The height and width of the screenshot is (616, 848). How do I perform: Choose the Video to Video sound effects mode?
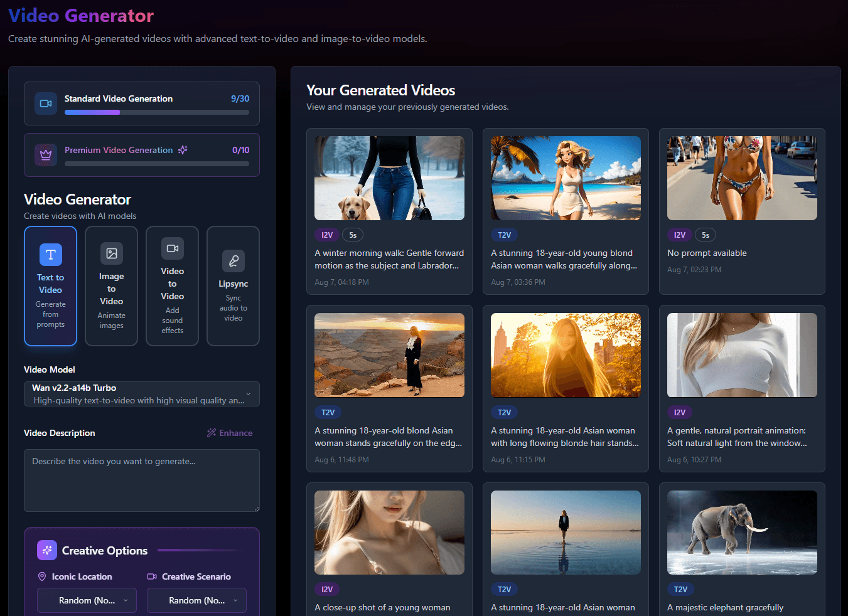click(x=172, y=285)
